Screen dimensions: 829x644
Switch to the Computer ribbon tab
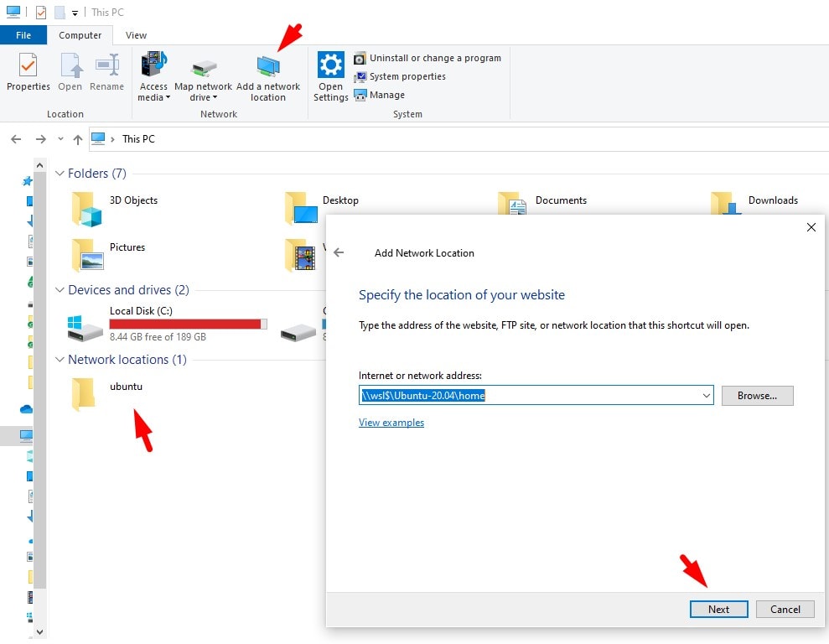pos(80,35)
